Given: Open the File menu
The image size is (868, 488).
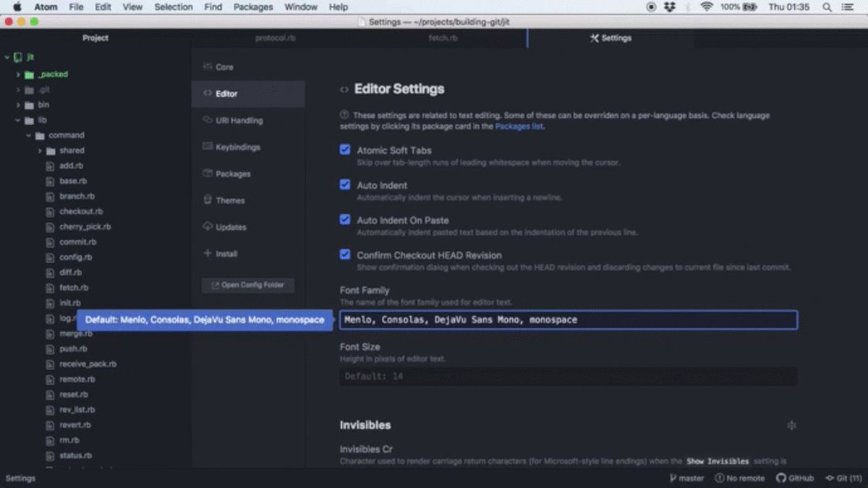Looking at the screenshot, I should coord(76,7).
